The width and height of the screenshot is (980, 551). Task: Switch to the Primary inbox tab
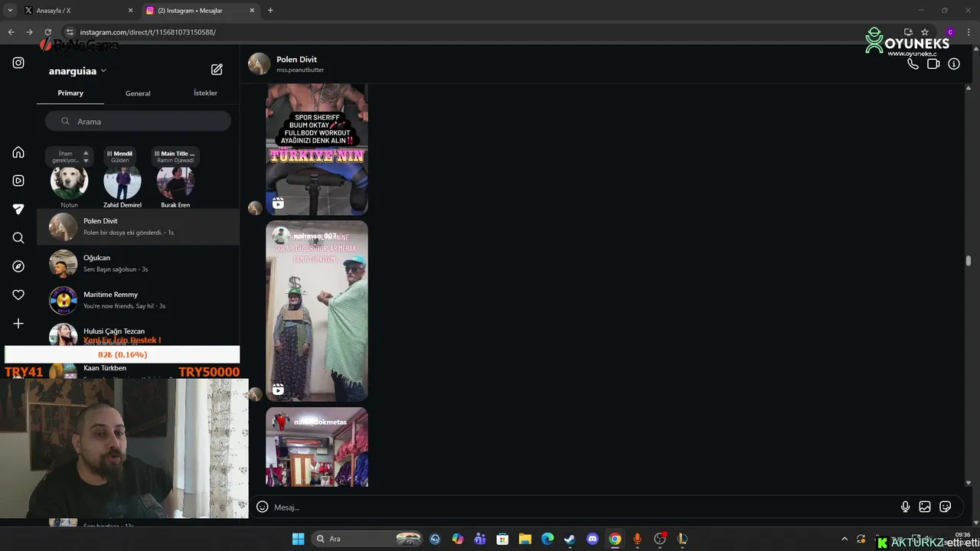point(70,93)
